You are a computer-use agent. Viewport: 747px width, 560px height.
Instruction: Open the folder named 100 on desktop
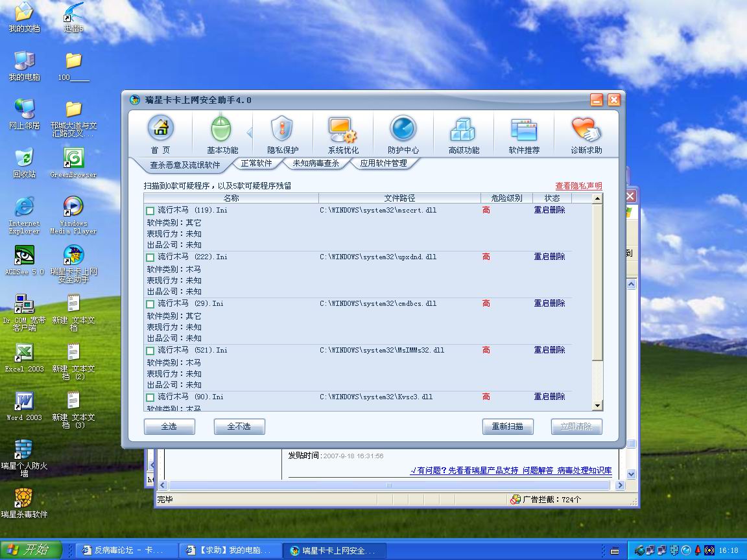coord(73,65)
